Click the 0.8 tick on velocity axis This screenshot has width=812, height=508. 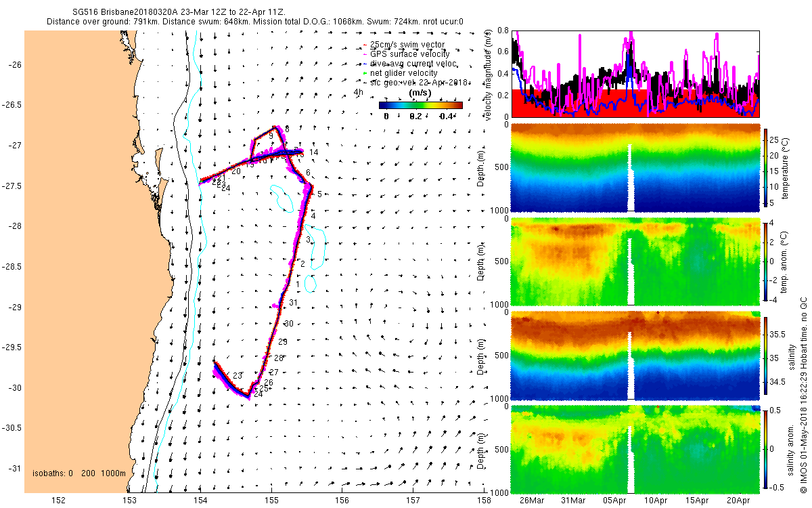[503, 30]
